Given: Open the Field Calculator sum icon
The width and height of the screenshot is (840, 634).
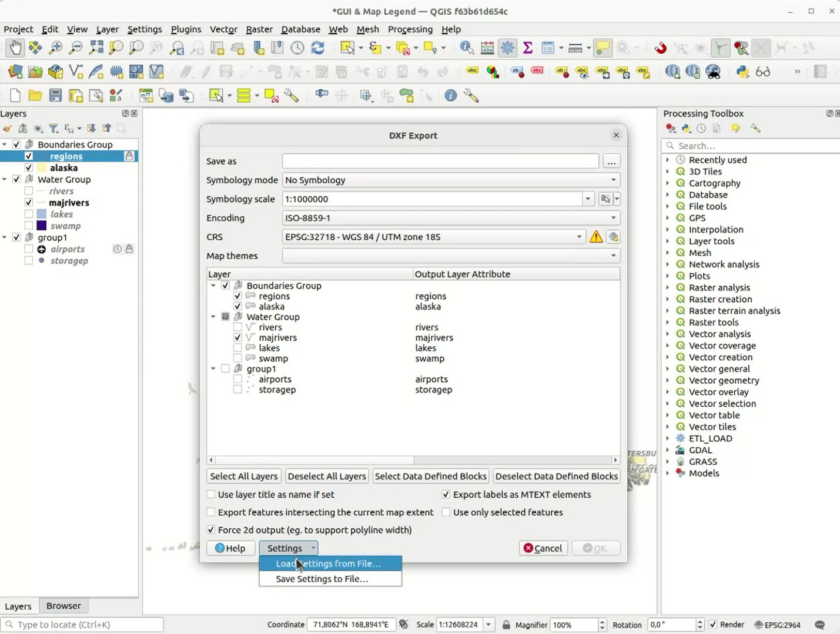Looking at the screenshot, I should 527,48.
